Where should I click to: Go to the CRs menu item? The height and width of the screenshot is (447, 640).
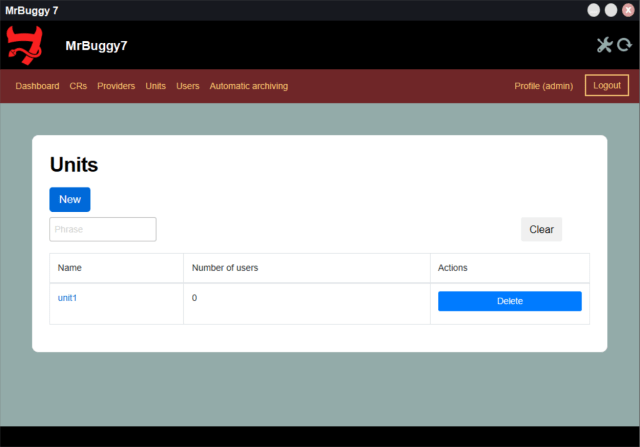pyautogui.click(x=78, y=86)
